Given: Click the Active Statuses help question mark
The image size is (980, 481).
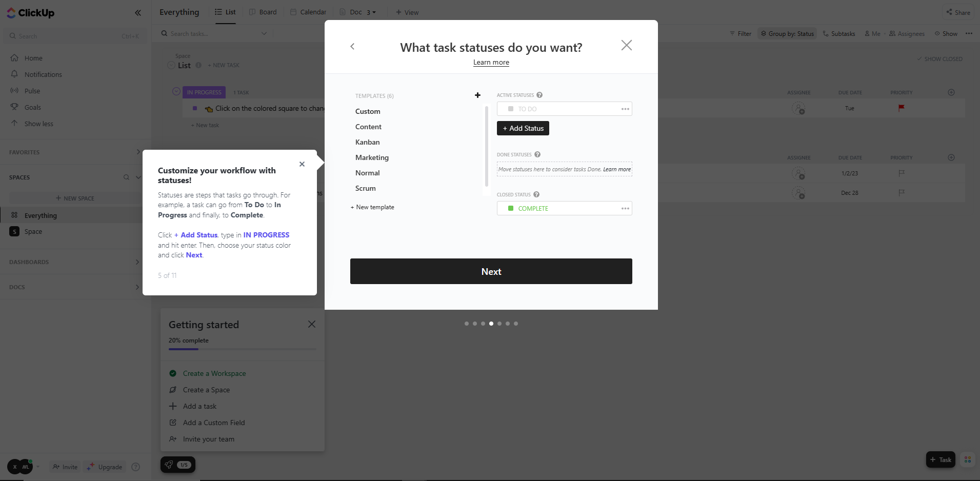Looking at the screenshot, I should click(539, 95).
